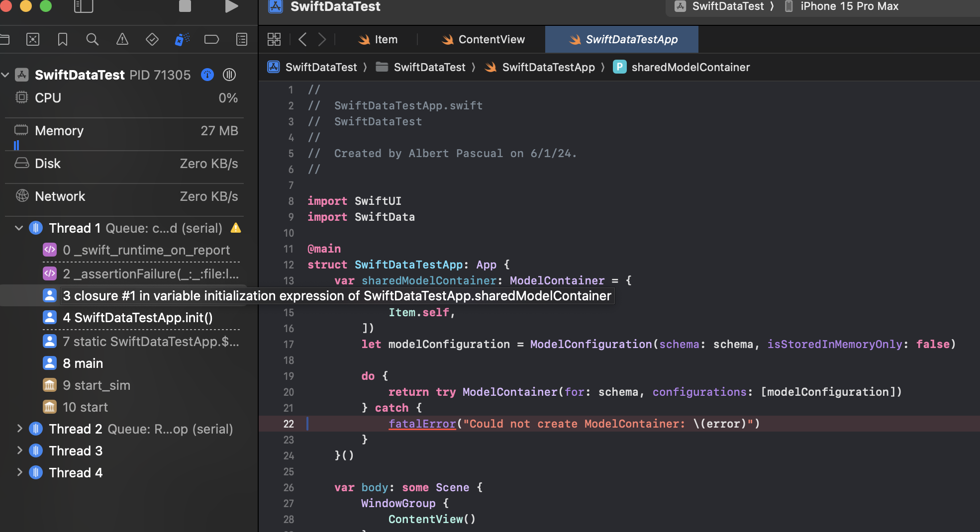Click line number 22 in the gutter
Screen dimensions: 980x532
pos(289,424)
